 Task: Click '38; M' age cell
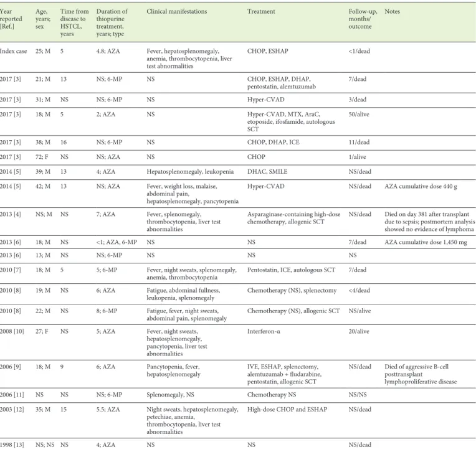43,143
